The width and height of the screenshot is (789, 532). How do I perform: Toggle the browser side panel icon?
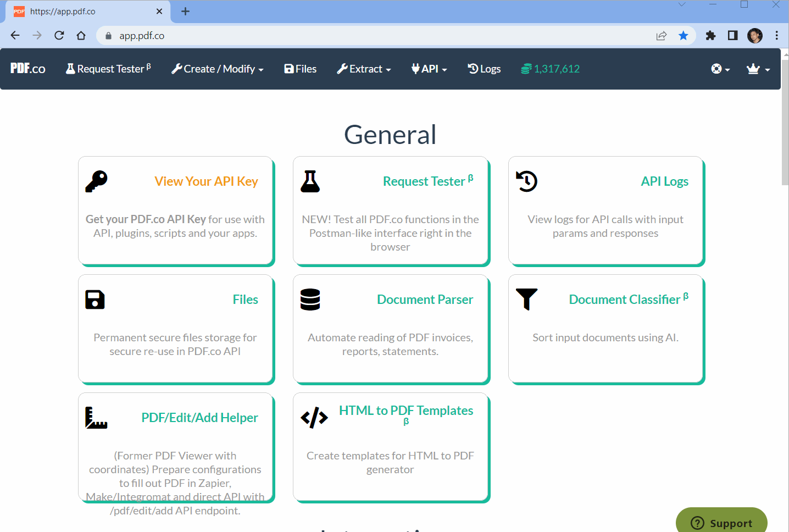tap(732, 36)
